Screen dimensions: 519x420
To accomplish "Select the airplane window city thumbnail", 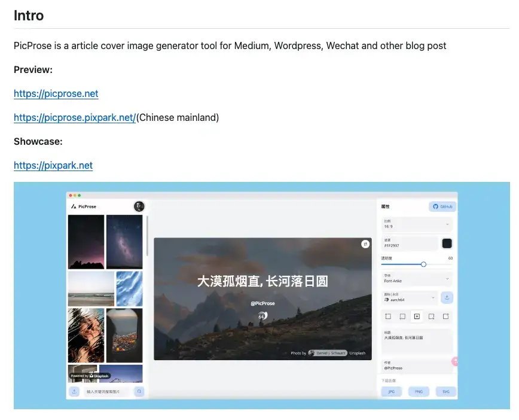I will tap(124, 335).
